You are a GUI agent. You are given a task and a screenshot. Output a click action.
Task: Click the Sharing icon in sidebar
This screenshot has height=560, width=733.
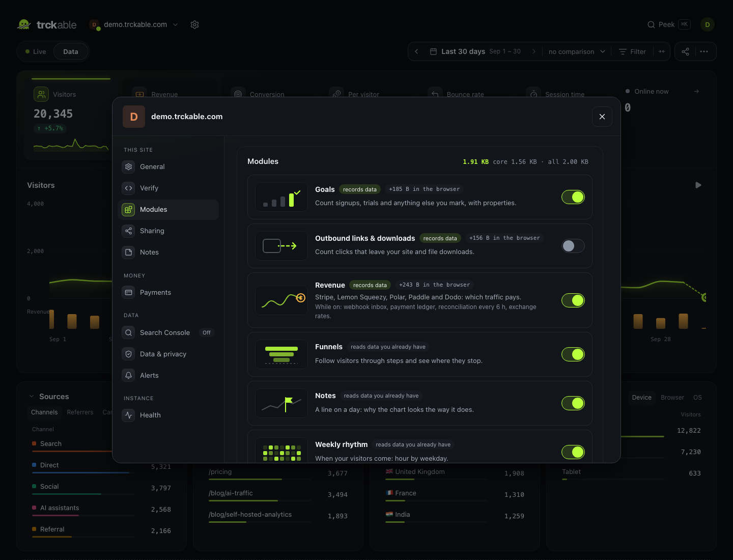pos(128,231)
